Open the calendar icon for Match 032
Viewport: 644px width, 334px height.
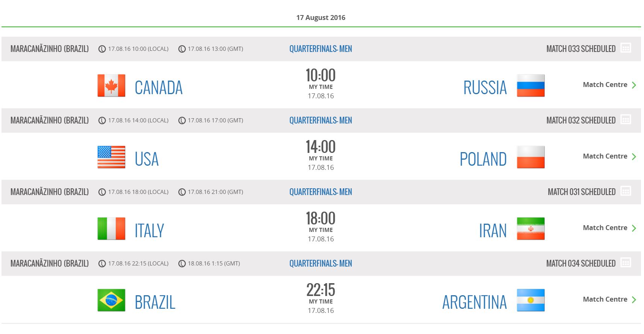coord(626,119)
